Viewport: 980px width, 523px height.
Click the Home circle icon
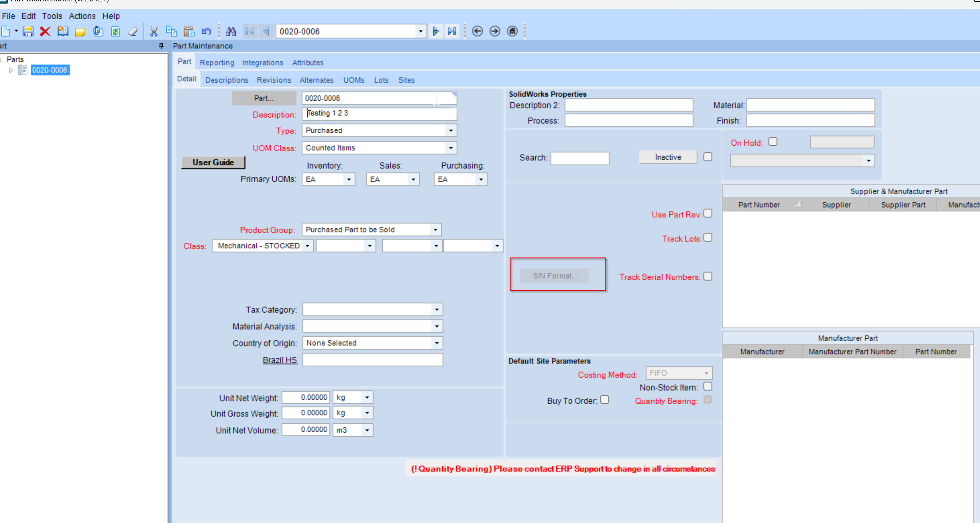(512, 31)
